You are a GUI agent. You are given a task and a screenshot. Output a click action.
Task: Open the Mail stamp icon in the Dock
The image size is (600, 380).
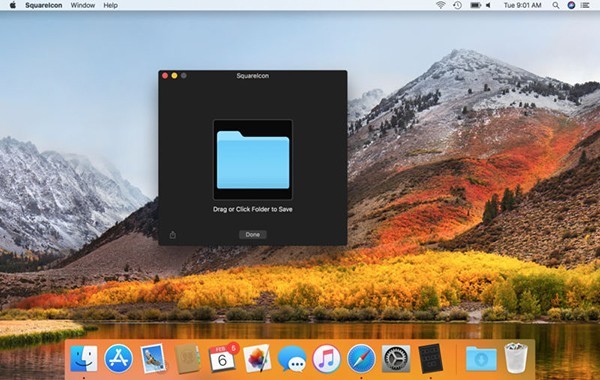153,359
